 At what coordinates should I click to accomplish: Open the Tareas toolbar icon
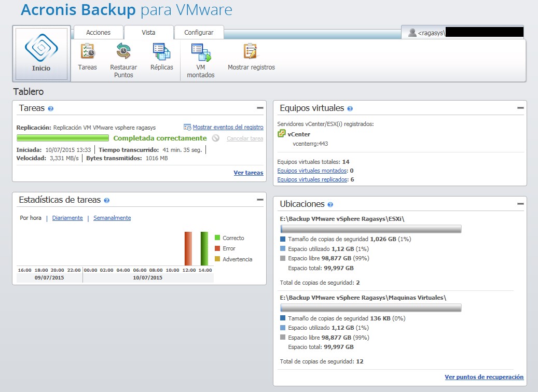88,57
